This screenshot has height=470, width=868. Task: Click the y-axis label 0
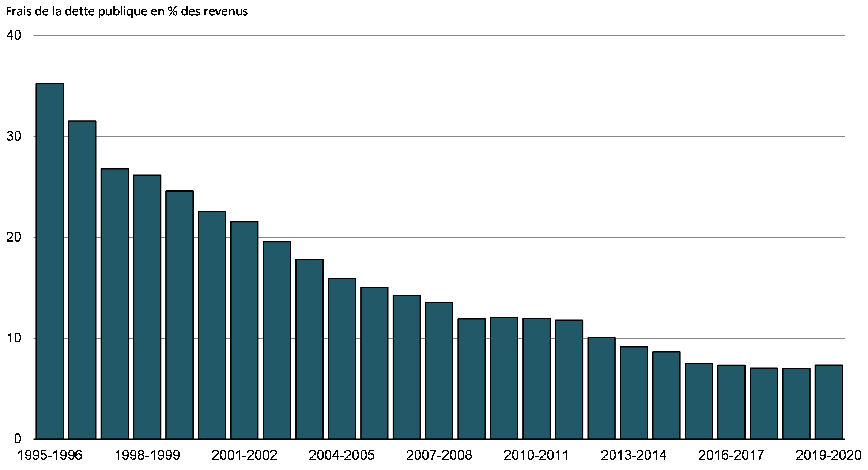tap(18, 439)
